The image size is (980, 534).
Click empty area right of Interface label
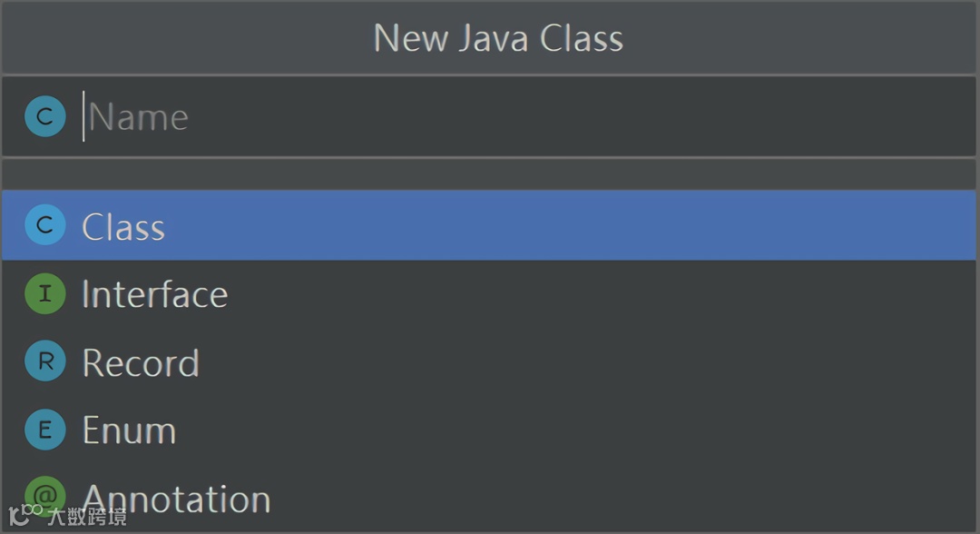(x=635, y=294)
